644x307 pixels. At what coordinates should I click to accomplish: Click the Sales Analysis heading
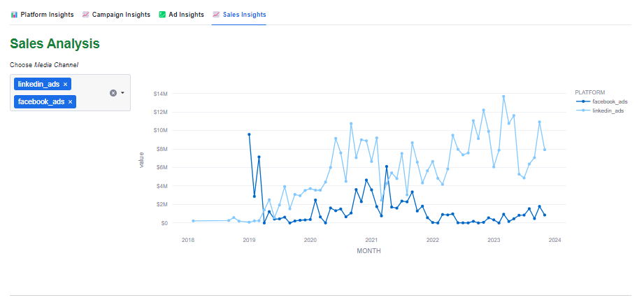pos(55,43)
